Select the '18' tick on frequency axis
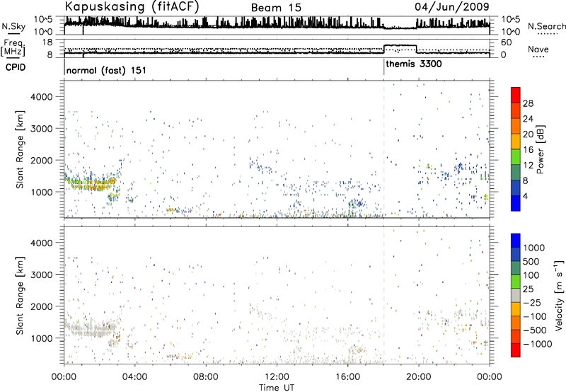The image size is (566, 392). click(x=47, y=42)
